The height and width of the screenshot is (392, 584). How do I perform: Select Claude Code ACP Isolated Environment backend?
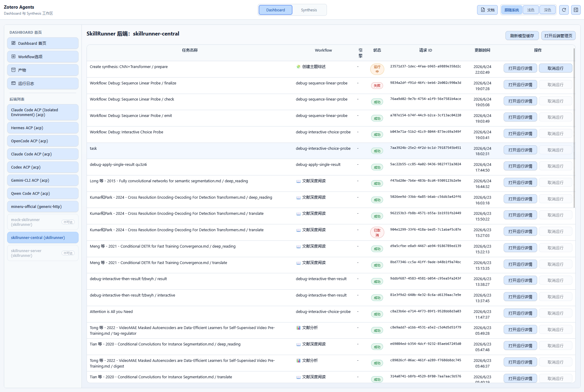43,112
